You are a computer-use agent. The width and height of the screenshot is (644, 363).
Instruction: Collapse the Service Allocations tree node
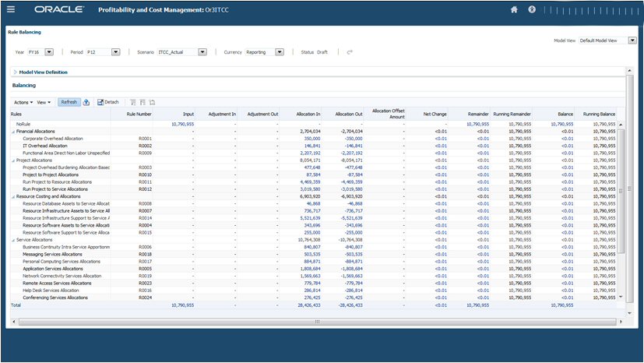(12, 240)
